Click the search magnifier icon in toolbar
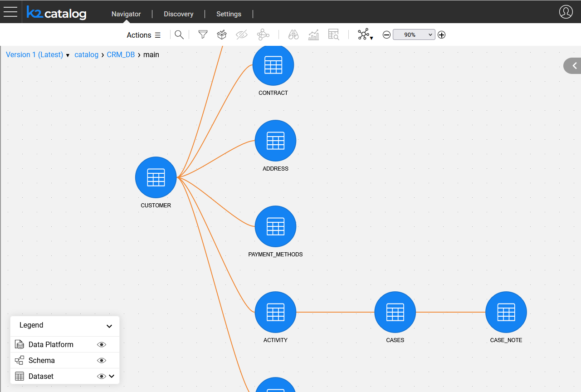581x392 pixels. (179, 35)
